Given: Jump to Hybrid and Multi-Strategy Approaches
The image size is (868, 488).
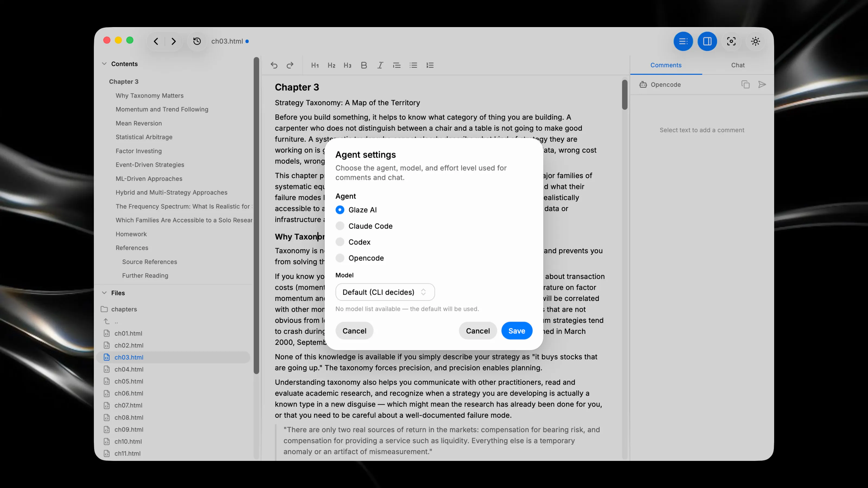Looking at the screenshot, I should [x=171, y=192].
